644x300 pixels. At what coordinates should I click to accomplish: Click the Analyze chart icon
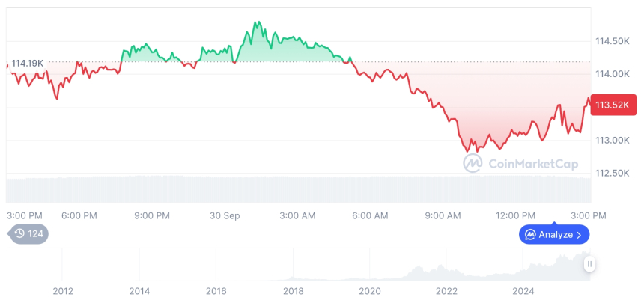click(530, 235)
